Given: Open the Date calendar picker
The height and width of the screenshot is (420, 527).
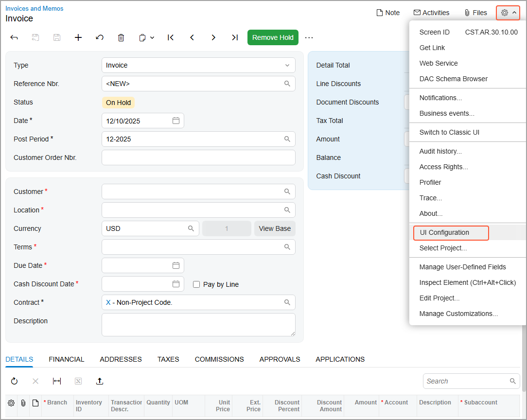Looking at the screenshot, I should (176, 121).
